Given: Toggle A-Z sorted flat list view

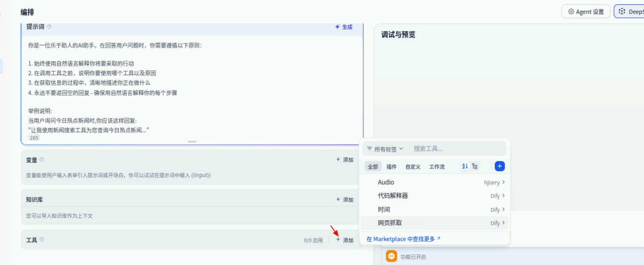Looking at the screenshot, I should [465, 166].
